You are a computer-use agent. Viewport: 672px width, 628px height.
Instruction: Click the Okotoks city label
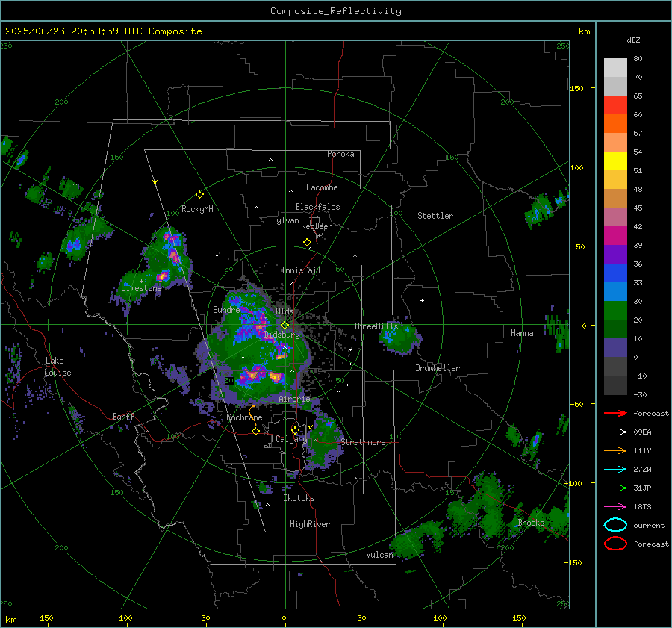(299, 498)
